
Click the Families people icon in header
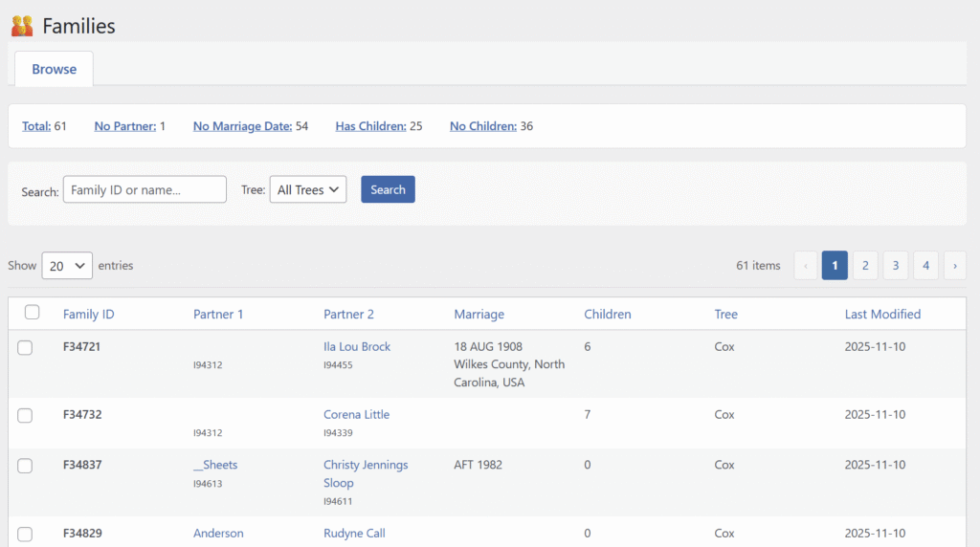22,26
